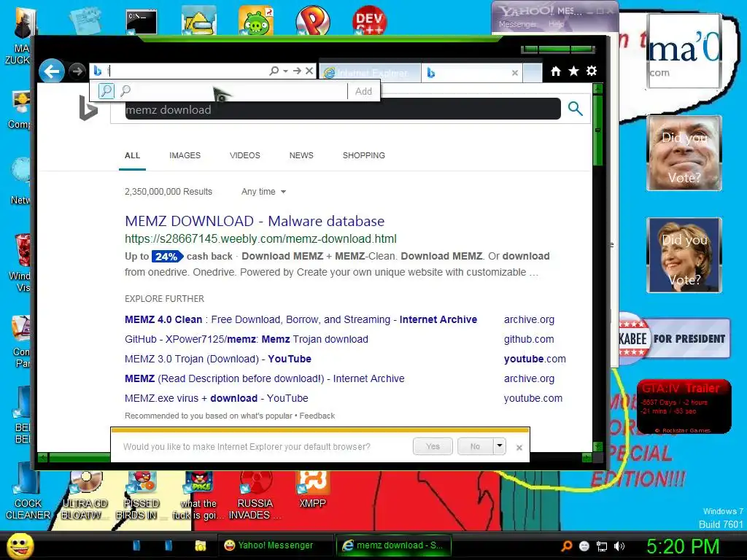The height and width of the screenshot is (560, 747).
Task: Click Yes on default browser prompt
Action: [x=433, y=447]
